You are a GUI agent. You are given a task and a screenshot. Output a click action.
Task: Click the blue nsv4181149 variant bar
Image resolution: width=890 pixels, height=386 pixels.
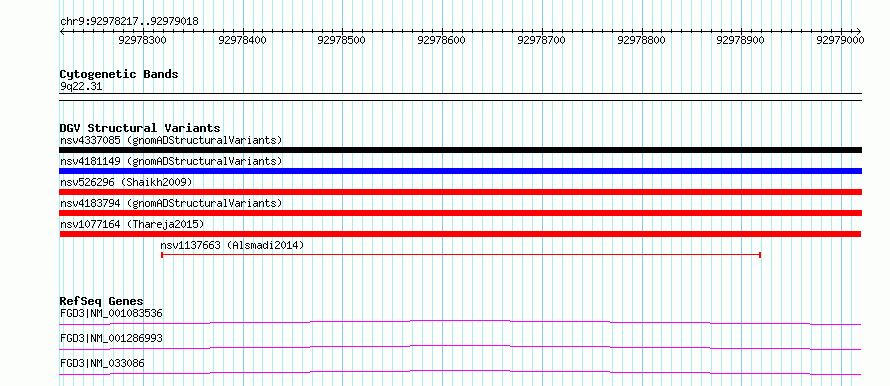click(x=460, y=171)
